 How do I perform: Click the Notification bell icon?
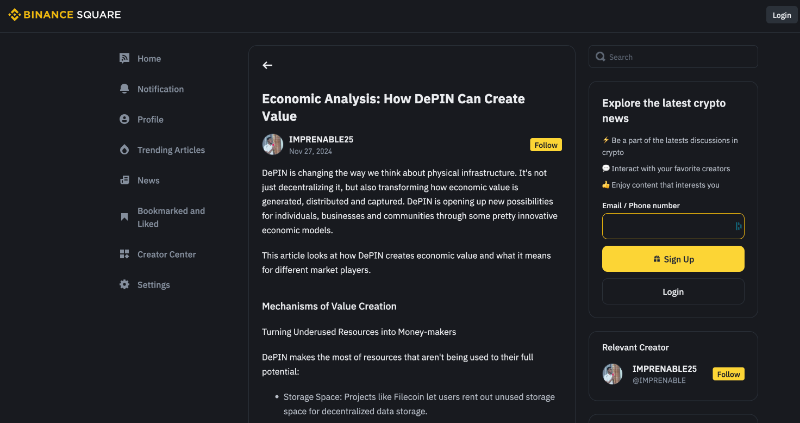pyautogui.click(x=124, y=89)
